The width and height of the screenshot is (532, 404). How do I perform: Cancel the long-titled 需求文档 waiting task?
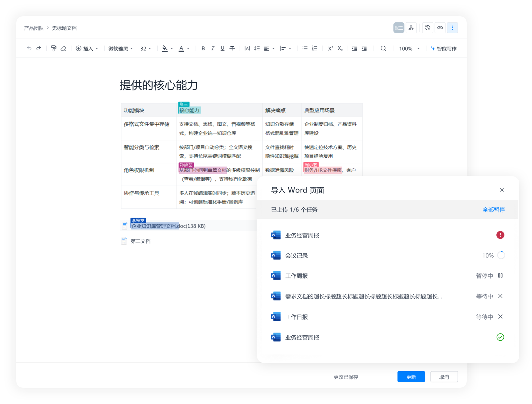500,296
